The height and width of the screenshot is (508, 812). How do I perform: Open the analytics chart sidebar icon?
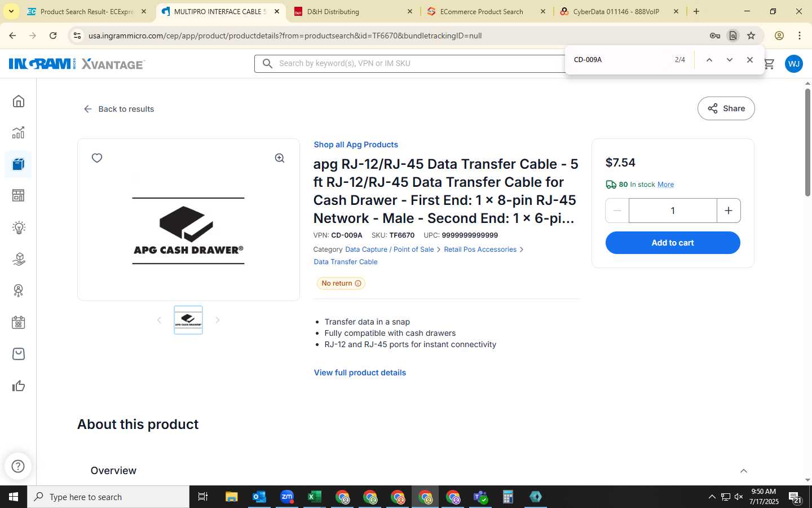pos(19,133)
